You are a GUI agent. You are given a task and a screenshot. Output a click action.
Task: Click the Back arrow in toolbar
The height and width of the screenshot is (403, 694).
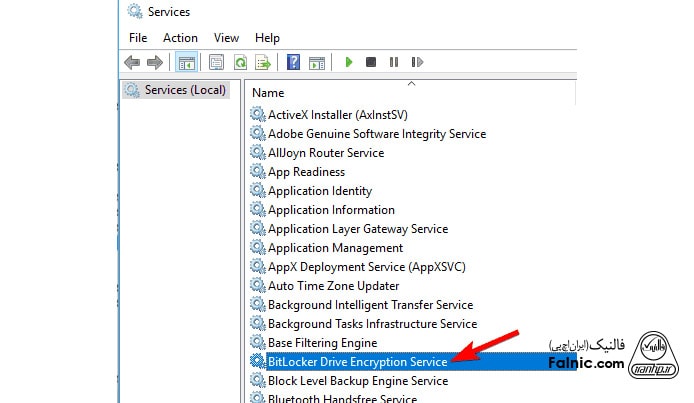click(132, 62)
